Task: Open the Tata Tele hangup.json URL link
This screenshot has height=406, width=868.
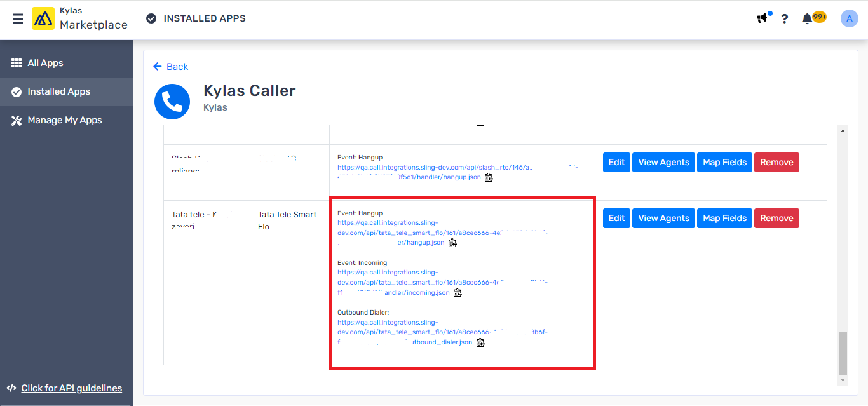Action: [442, 233]
